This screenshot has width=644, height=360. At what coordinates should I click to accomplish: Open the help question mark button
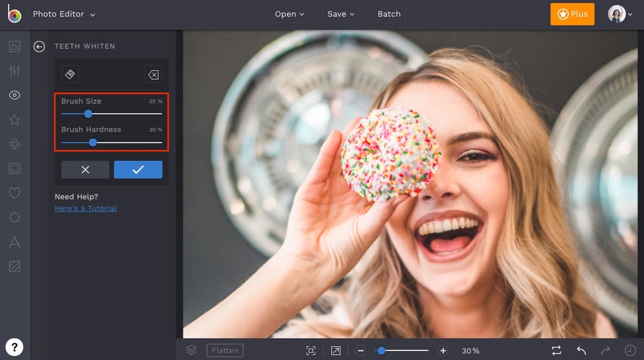tap(14, 347)
